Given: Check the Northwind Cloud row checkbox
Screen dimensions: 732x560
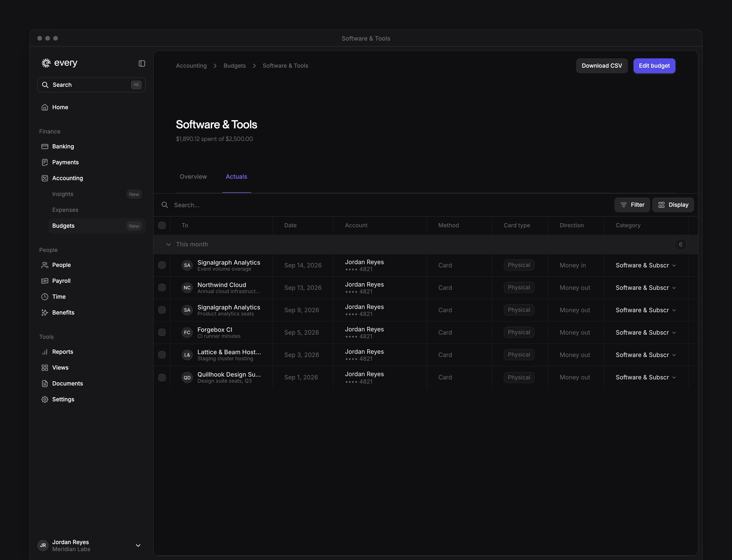Looking at the screenshot, I should [162, 287].
